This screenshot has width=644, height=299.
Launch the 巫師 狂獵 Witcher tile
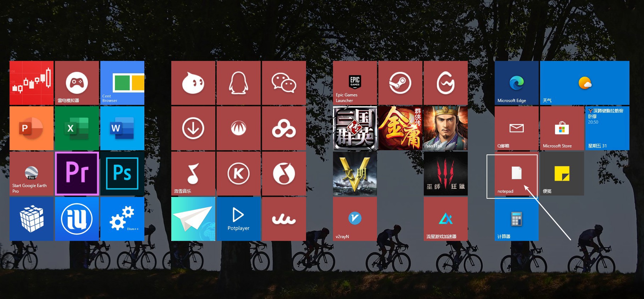pyautogui.click(x=446, y=174)
